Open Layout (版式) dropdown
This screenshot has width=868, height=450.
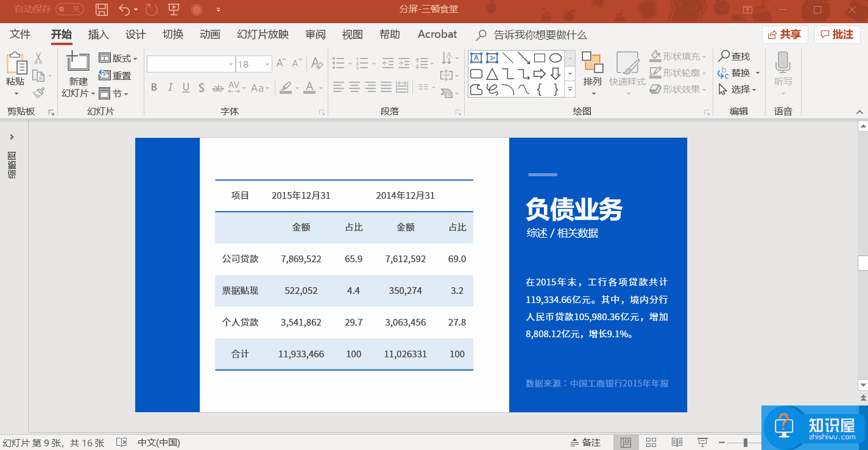coord(118,59)
